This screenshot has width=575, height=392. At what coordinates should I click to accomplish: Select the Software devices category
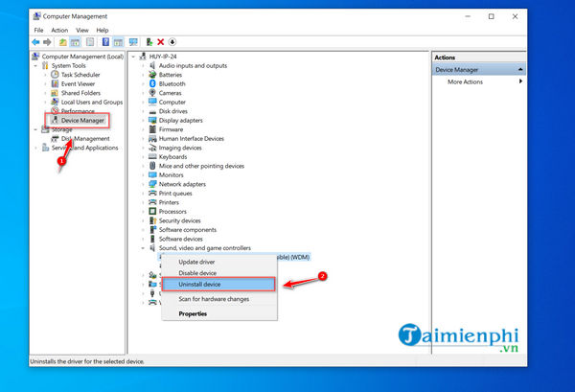pyautogui.click(x=181, y=239)
